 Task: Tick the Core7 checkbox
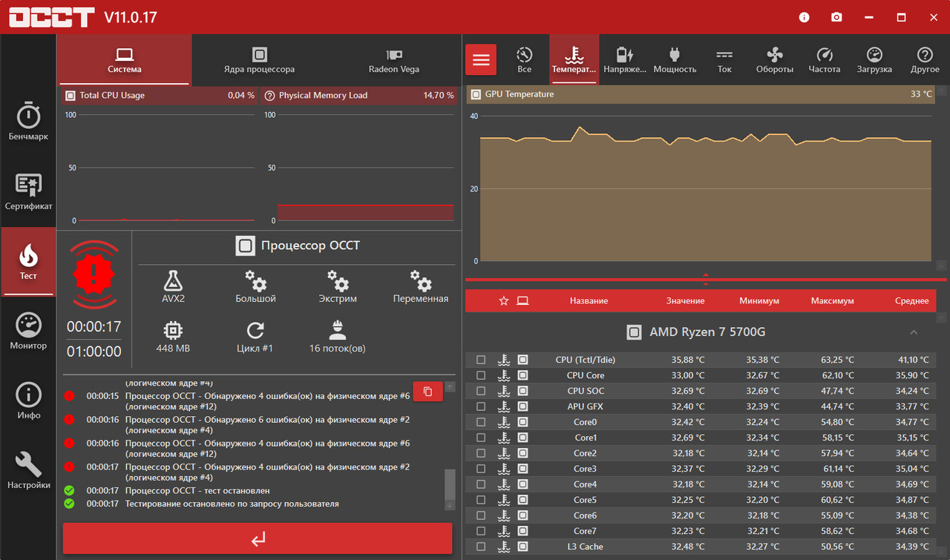(x=481, y=531)
